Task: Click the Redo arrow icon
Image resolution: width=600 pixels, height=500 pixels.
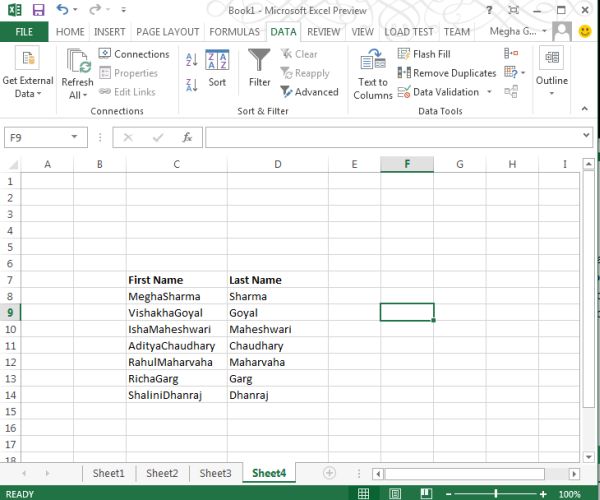Action: (95, 9)
